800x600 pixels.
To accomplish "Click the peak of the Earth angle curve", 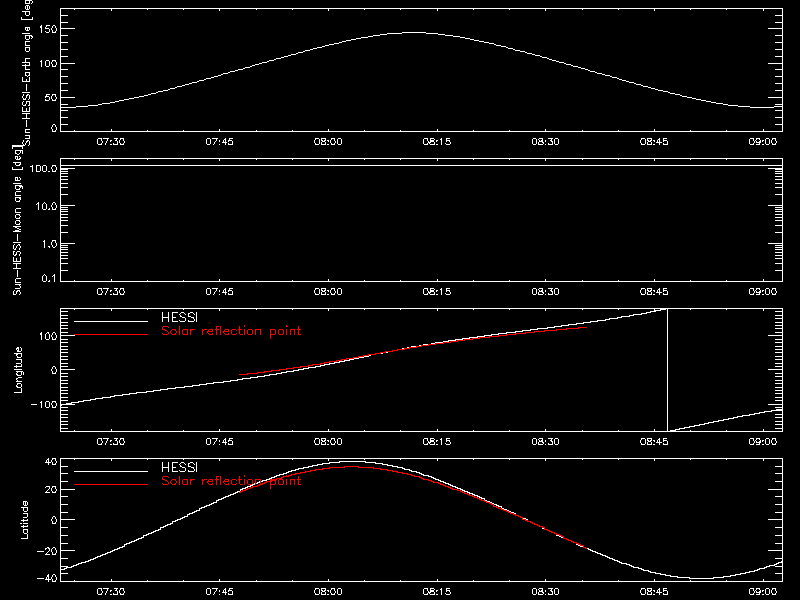I will (414, 33).
